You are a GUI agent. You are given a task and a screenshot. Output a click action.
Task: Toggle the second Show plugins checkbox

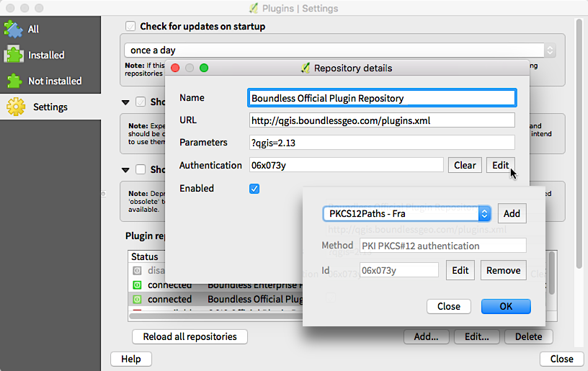pos(141,169)
